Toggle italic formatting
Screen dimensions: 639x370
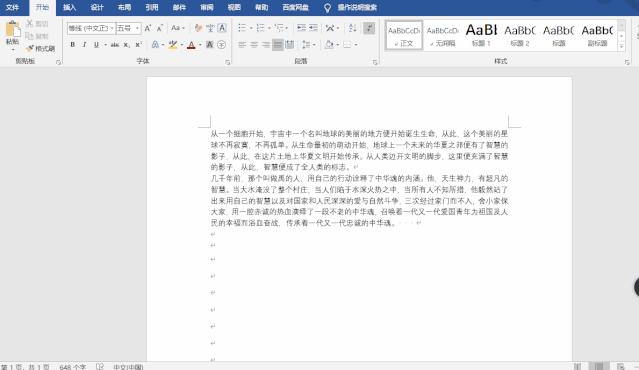coord(84,44)
